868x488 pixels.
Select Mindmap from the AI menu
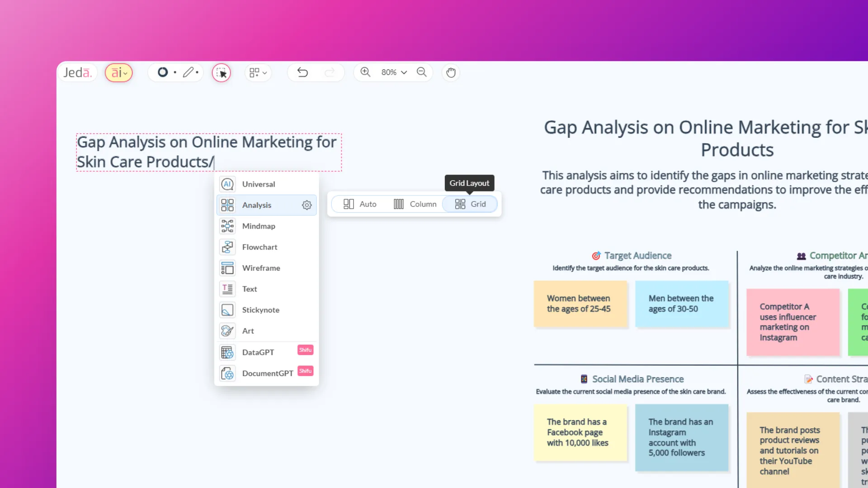[259, 226]
